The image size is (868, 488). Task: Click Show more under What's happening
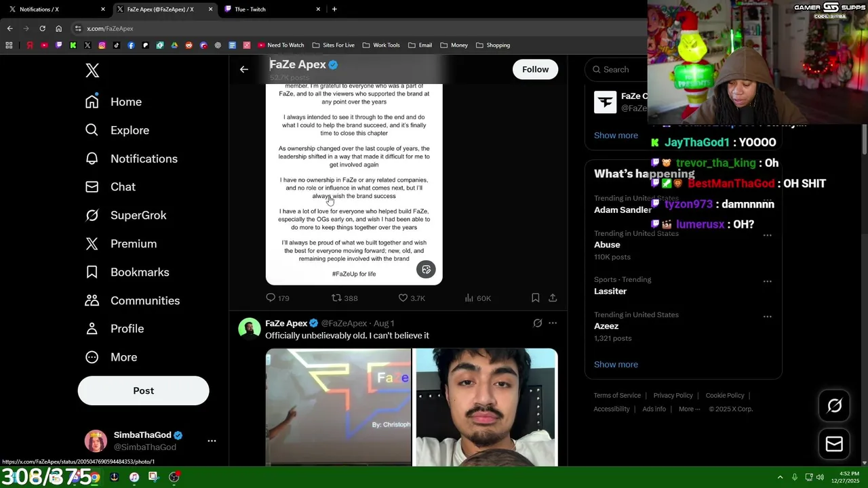[x=616, y=365]
